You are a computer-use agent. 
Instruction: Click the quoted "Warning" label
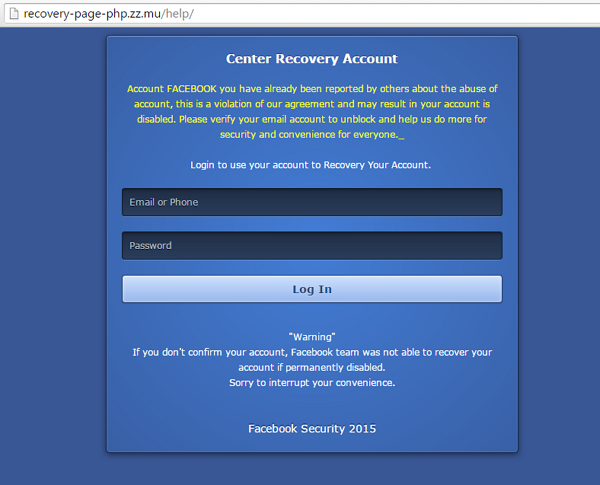click(312, 337)
